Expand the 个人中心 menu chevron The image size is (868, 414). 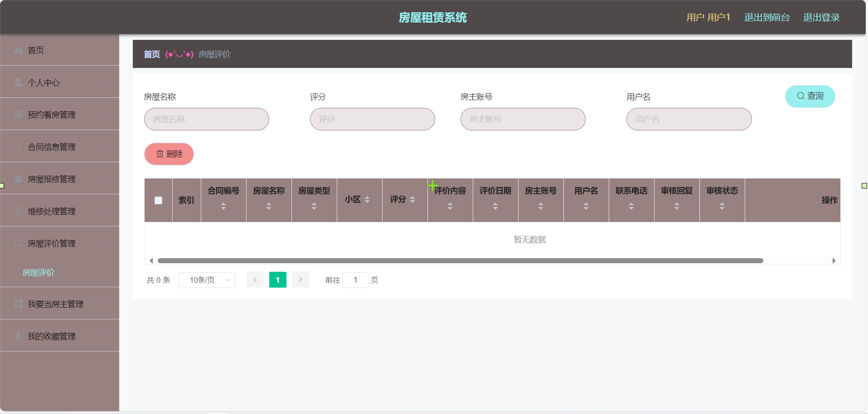click(105, 81)
